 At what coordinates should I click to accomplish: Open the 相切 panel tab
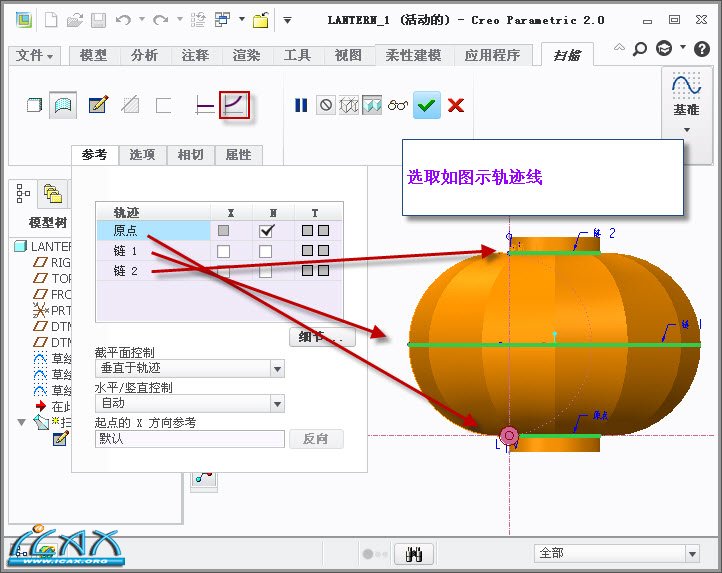191,155
